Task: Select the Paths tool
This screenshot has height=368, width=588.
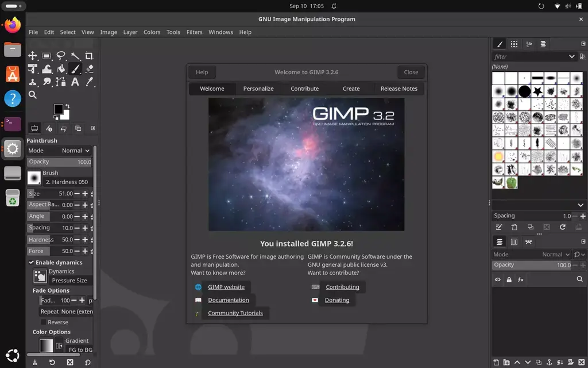Action: (61, 82)
